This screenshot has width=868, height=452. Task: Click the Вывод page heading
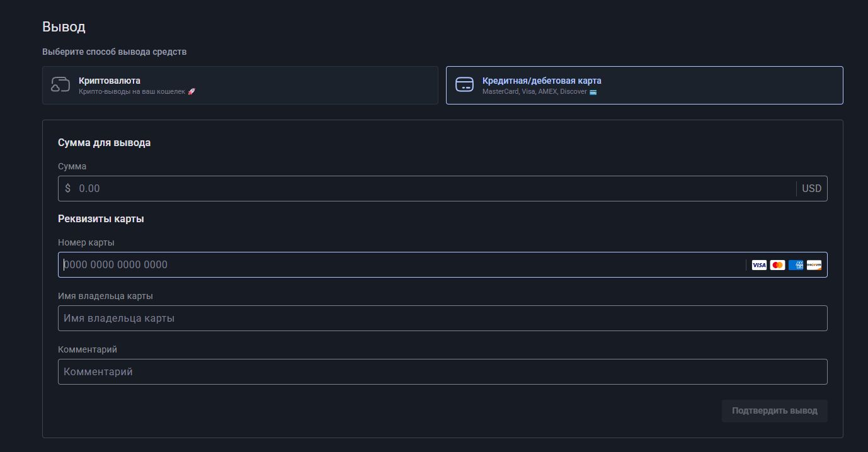pyautogui.click(x=64, y=27)
